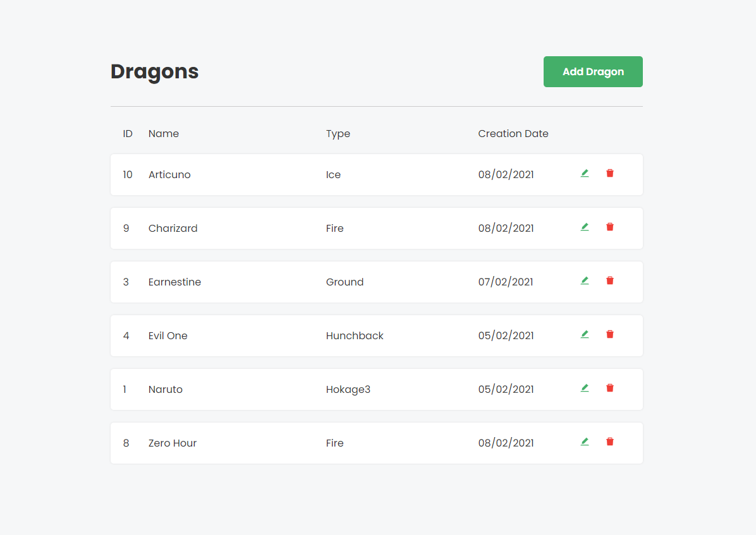
Task: Click the Hunchback type cell
Action: coord(355,336)
